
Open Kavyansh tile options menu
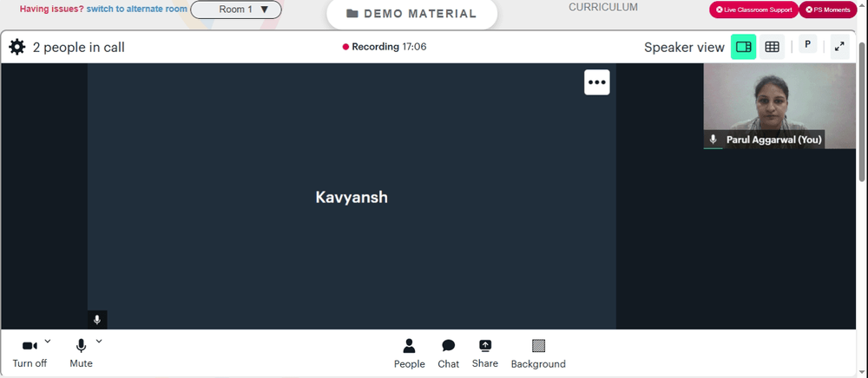597,82
